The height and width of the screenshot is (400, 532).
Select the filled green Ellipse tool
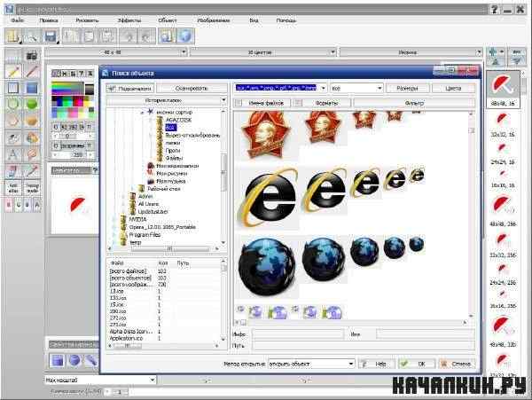32,104
